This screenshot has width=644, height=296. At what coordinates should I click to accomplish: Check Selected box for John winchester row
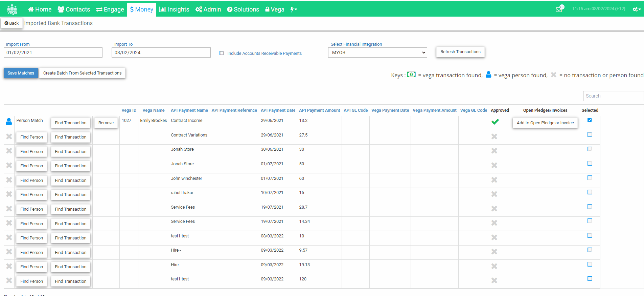tap(590, 178)
